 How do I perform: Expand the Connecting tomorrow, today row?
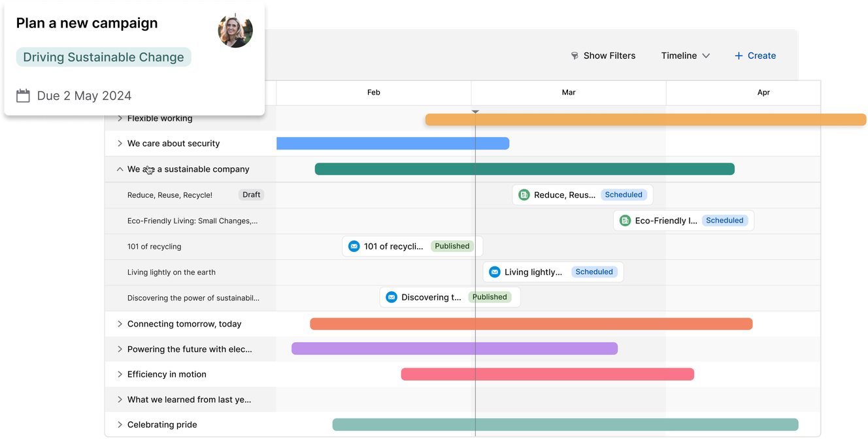tap(120, 324)
